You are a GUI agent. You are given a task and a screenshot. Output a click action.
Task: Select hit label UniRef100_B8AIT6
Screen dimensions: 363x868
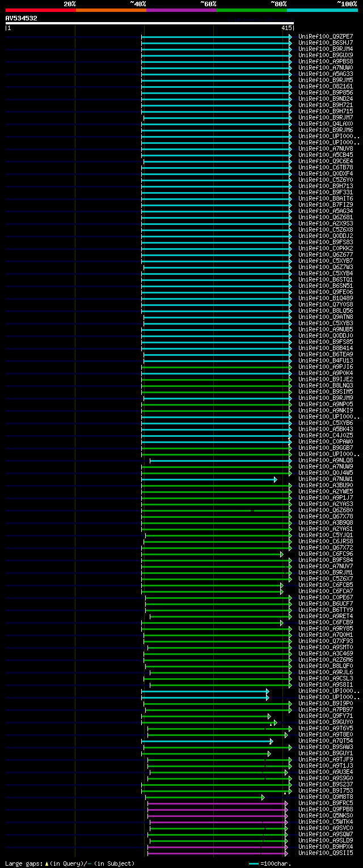326,198
